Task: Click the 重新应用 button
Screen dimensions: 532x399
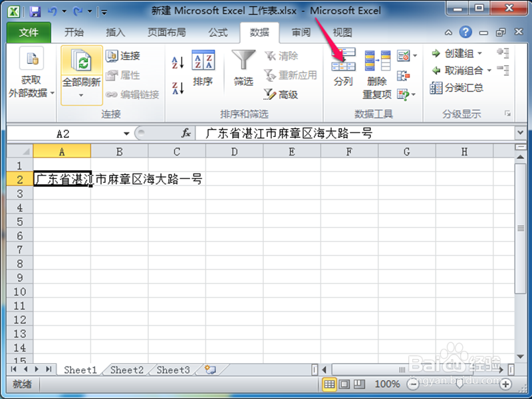Action: [x=291, y=75]
